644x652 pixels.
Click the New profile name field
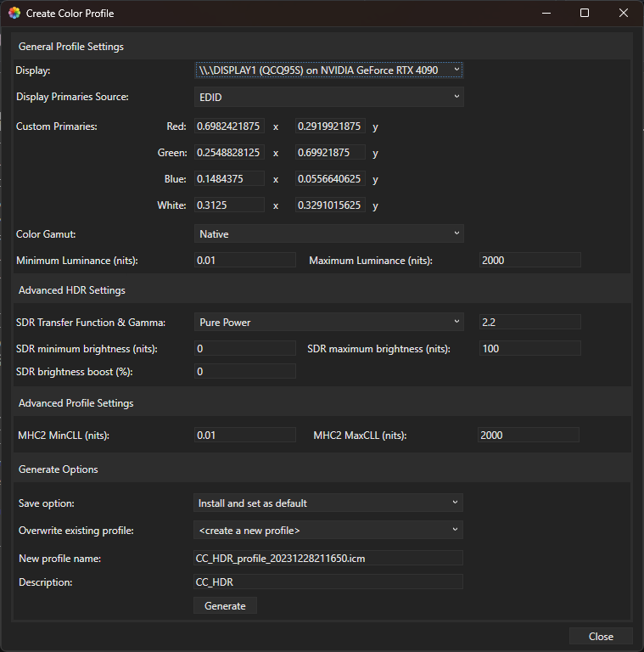pyautogui.click(x=328, y=558)
